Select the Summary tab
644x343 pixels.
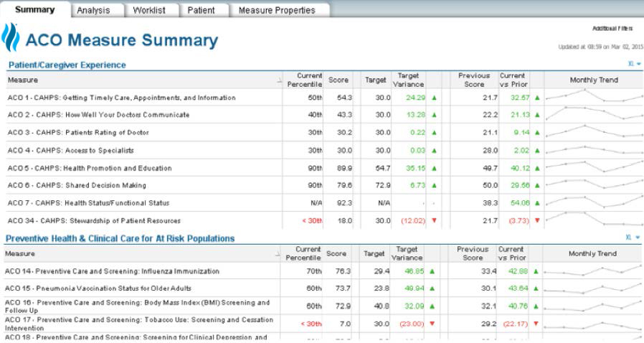(35, 9)
